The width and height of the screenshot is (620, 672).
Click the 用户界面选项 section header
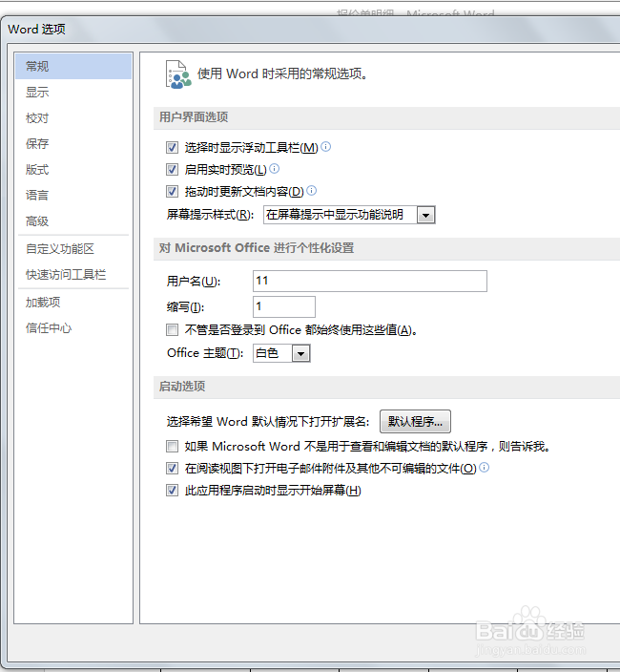(194, 117)
